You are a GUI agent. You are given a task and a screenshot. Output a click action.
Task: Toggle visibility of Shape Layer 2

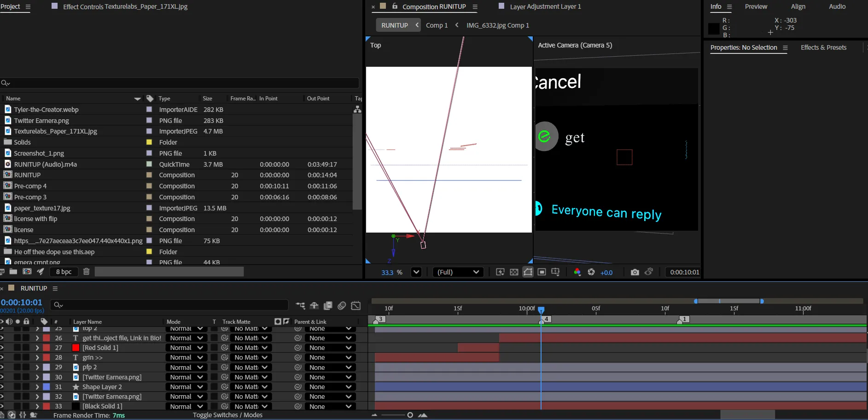pos(1,387)
